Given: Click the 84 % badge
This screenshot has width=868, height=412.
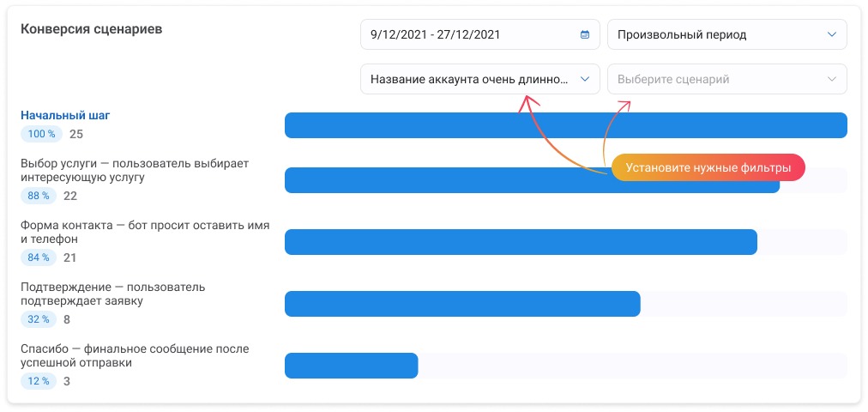Looking at the screenshot, I should click(x=39, y=257).
